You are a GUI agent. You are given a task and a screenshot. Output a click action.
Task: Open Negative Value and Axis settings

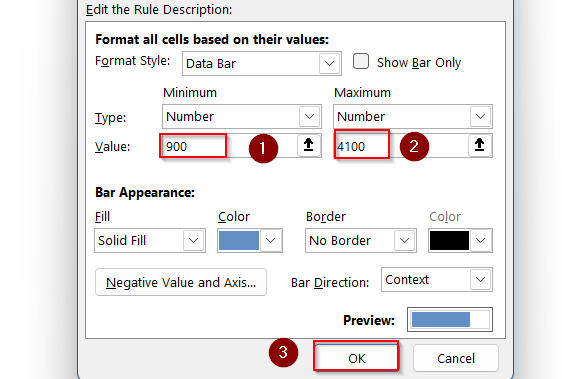tap(181, 283)
